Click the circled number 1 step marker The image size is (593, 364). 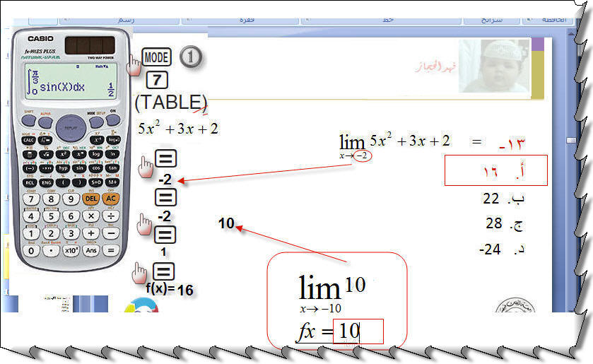[189, 57]
